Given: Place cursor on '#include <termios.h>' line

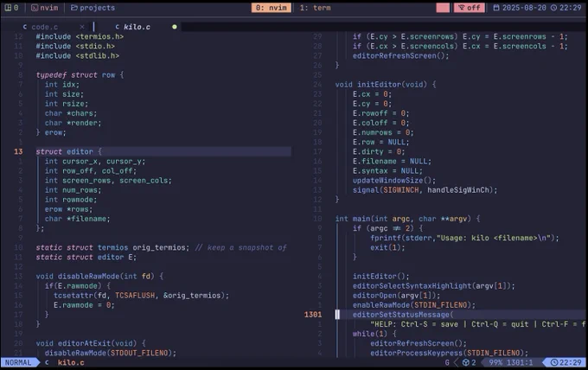Looking at the screenshot, I should click(80, 36).
